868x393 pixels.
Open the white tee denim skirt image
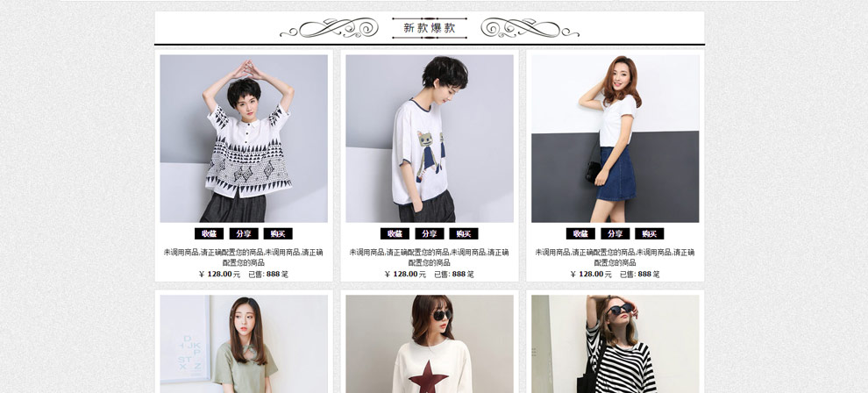tap(615, 139)
